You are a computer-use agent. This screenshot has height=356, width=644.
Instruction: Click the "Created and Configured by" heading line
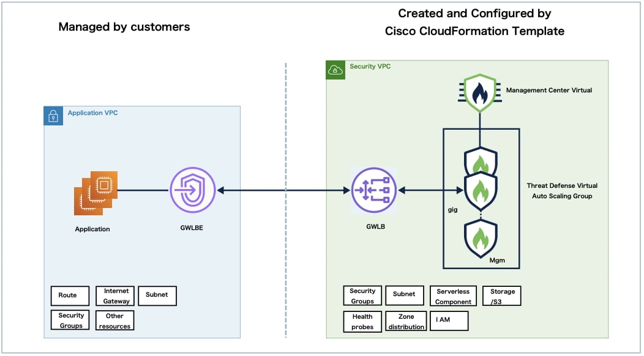pos(474,13)
